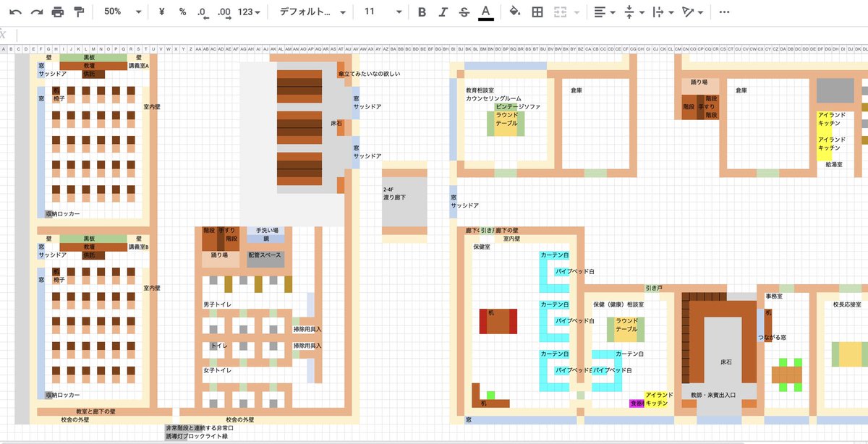
Task: Click the formula bar input field
Action: click(434, 35)
